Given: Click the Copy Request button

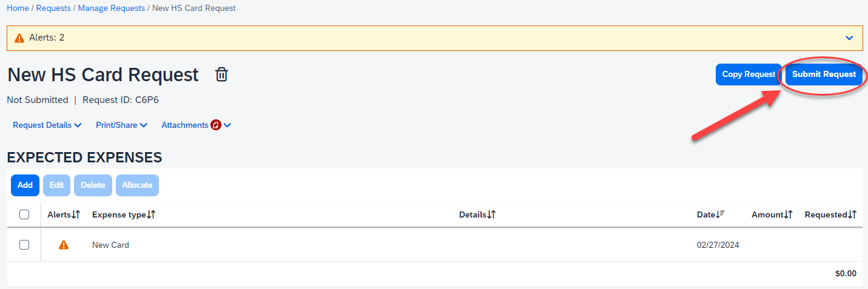Looking at the screenshot, I should (x=749, y=75).
